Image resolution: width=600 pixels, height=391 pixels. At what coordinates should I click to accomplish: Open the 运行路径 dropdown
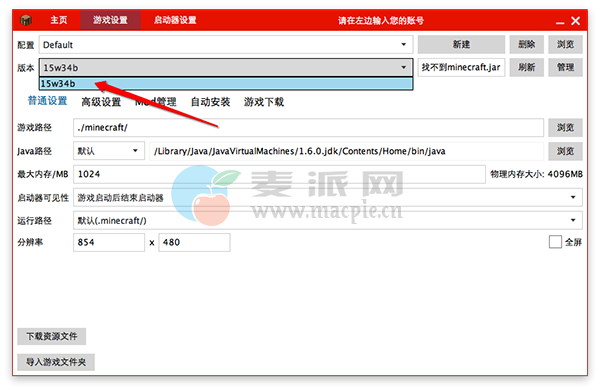tap(573, 220)
